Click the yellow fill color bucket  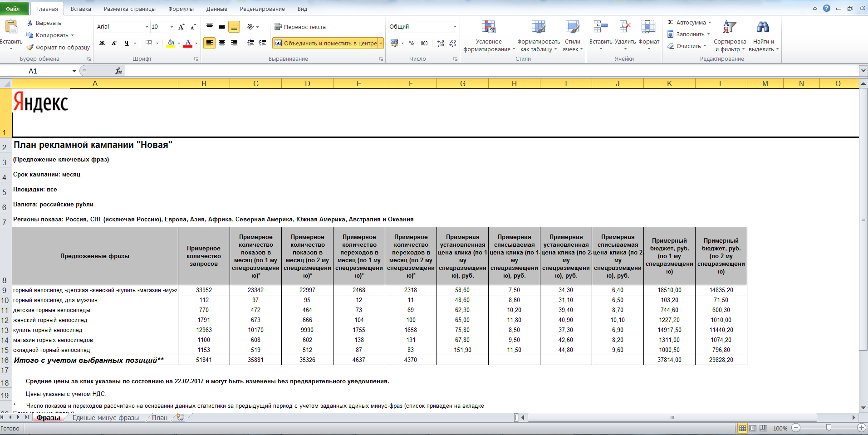pos(171,43)
